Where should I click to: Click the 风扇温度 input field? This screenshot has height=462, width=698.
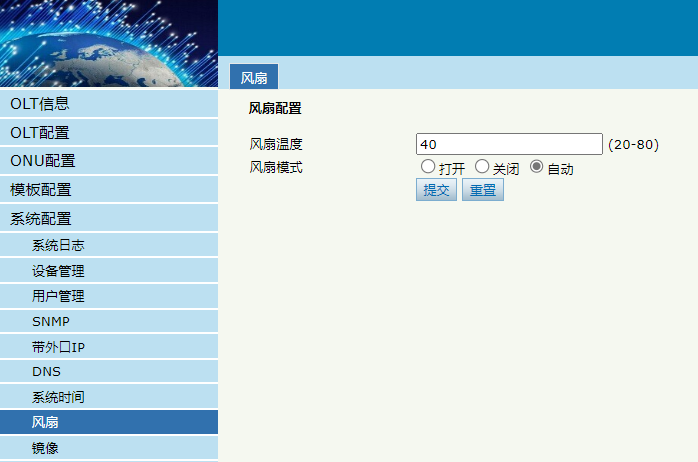[x=509, y=144]
